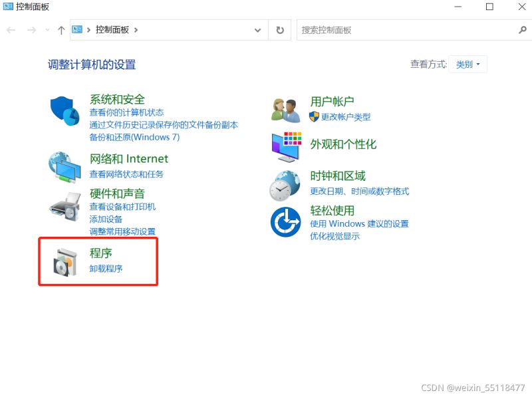Screen dimensions: 532x397
Task: Open recent locations dropdown arrow
Action: 47,30
